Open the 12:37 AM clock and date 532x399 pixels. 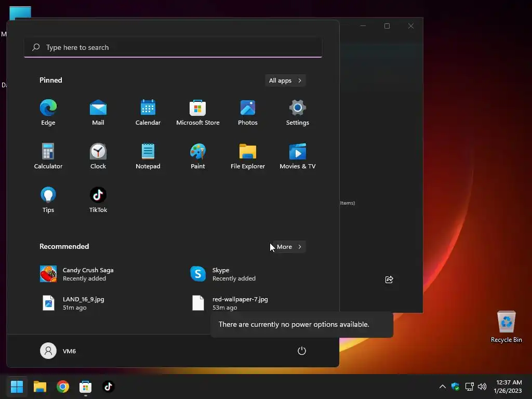click(508, 387)
